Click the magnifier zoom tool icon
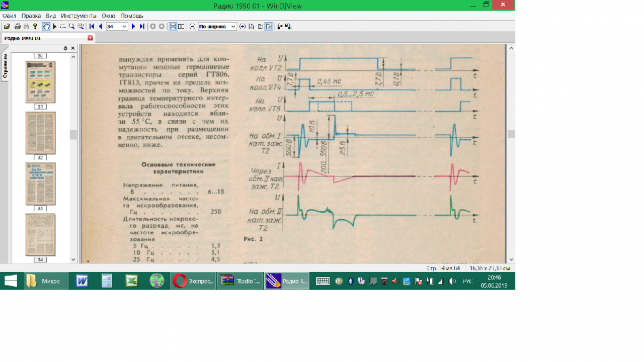Screen dimensions: 644x362 [x=71, y=27]
